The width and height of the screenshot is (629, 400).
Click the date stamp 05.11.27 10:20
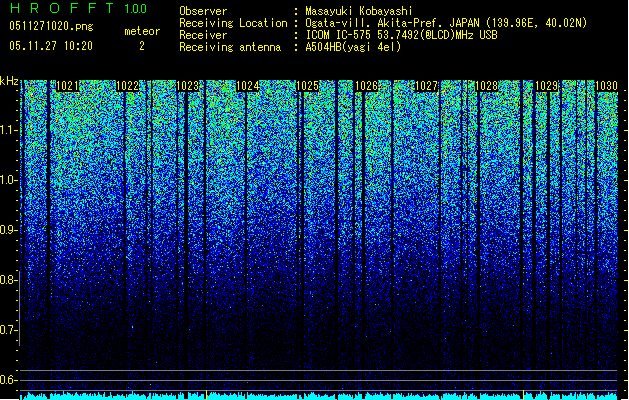pos(51,46)
